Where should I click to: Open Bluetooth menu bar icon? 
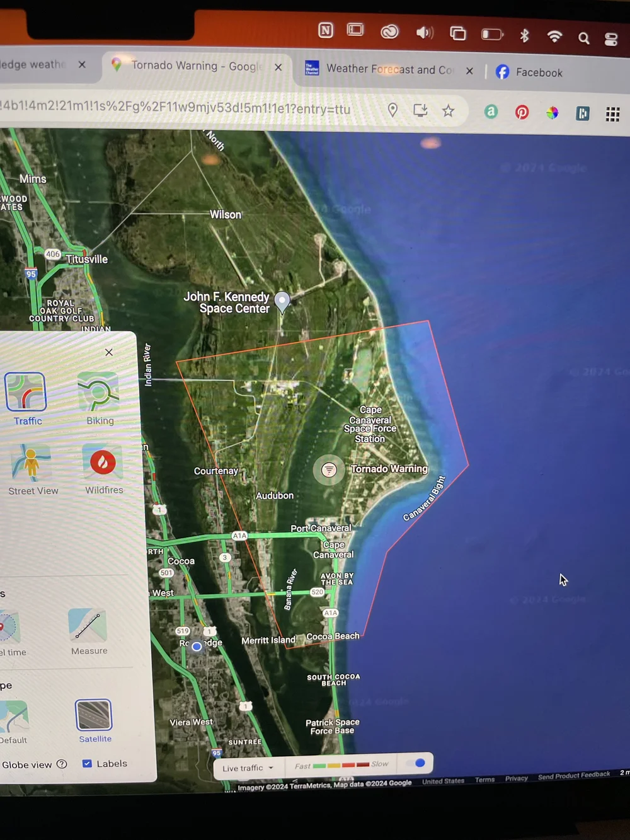pos(524,35)
